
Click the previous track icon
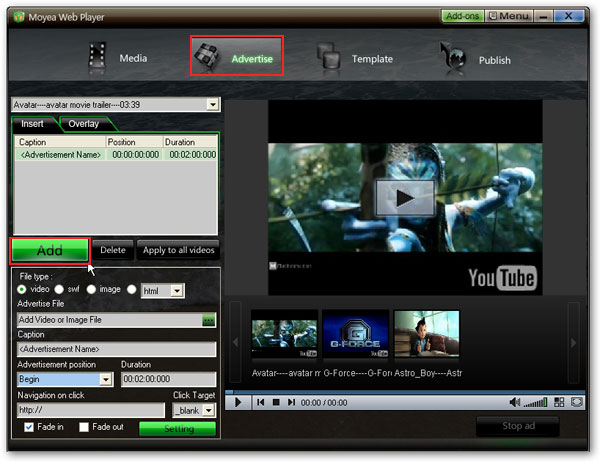click(261, 402)
